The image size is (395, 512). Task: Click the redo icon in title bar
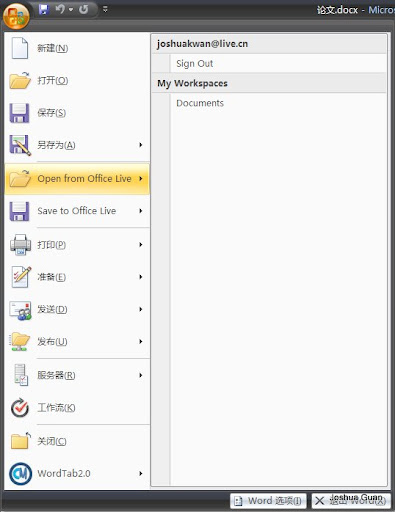click(84, 9)
